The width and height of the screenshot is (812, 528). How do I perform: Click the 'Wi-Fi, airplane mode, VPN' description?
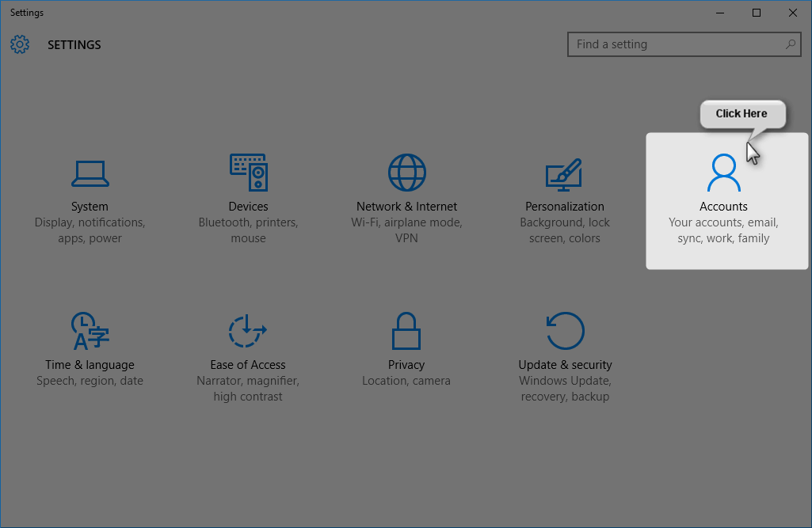tap(406, 230)
